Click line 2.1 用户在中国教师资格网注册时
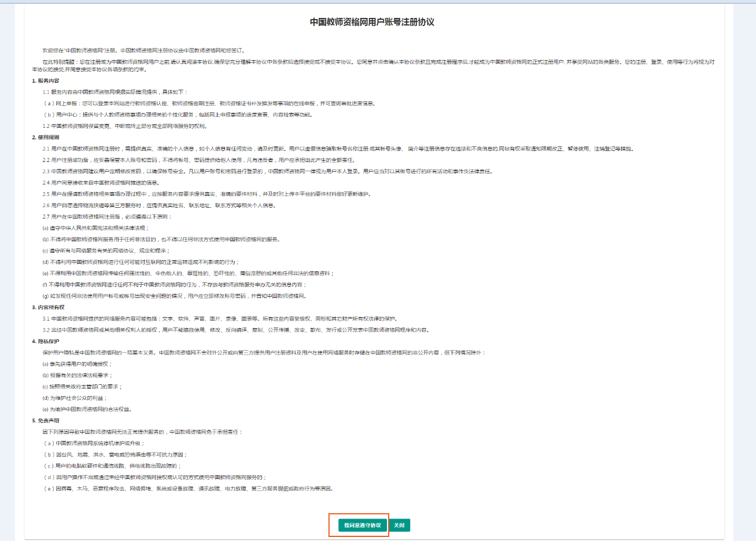This screenshot has height=541, width=756. pyautogui.click(x=338, y=149)
